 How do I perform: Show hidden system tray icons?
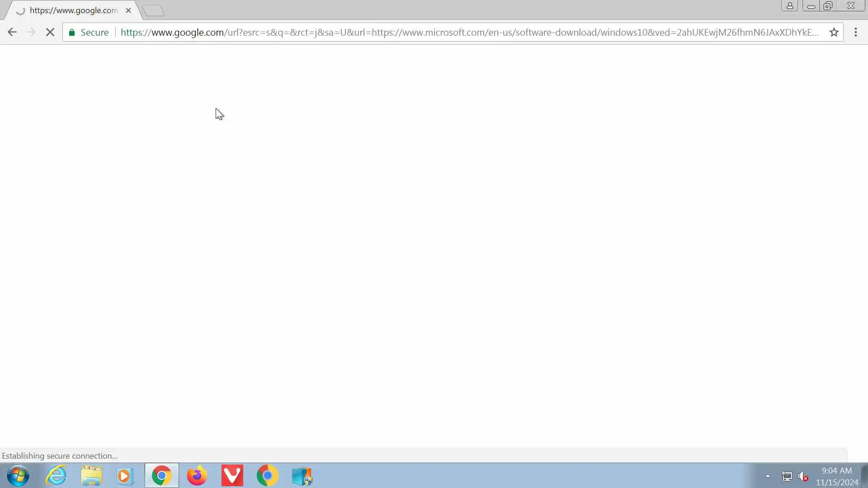point(768,476)
